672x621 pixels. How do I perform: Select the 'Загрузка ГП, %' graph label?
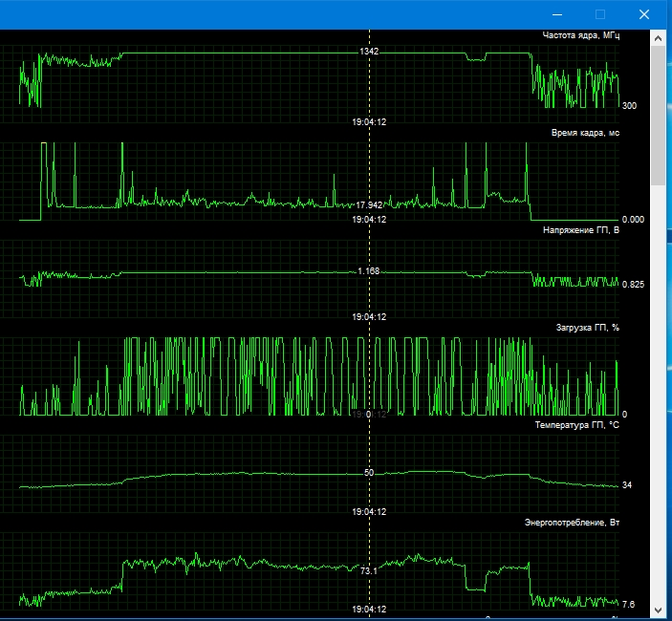[x=588, y=328]
